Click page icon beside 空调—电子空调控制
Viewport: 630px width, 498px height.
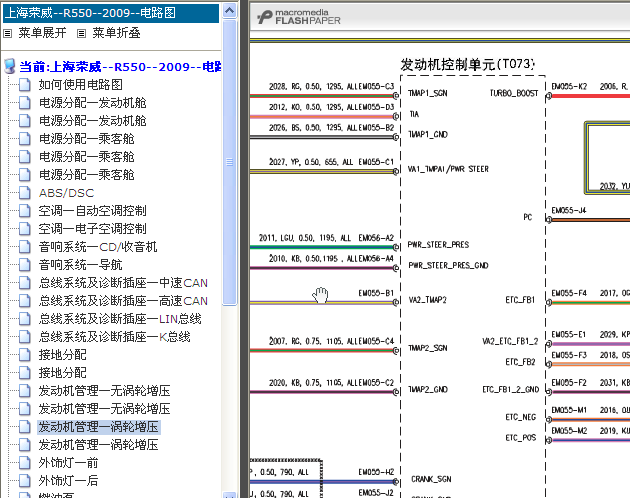point(25,229)
